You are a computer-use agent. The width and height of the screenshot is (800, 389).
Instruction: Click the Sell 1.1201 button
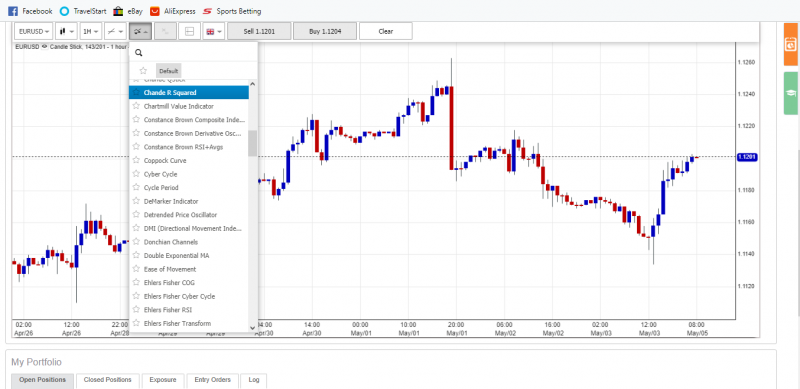tap(259, 31)
